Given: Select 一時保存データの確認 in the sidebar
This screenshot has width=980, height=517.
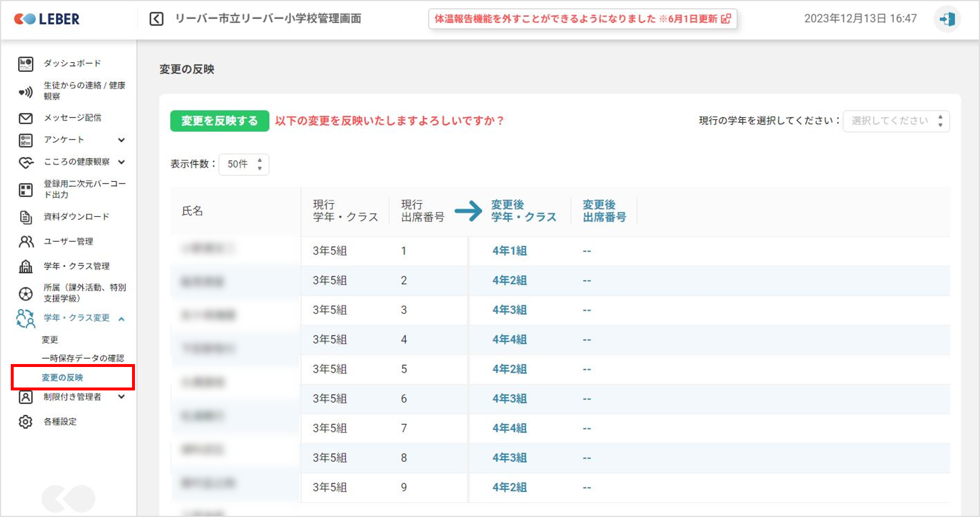Looking at the screenshot, I should click(x=83, y=358).
